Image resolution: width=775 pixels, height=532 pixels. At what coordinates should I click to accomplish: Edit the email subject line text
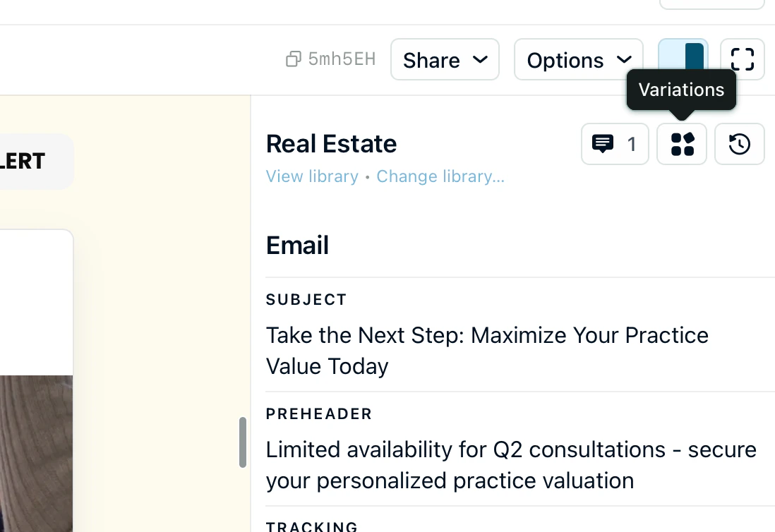(487, 350)
